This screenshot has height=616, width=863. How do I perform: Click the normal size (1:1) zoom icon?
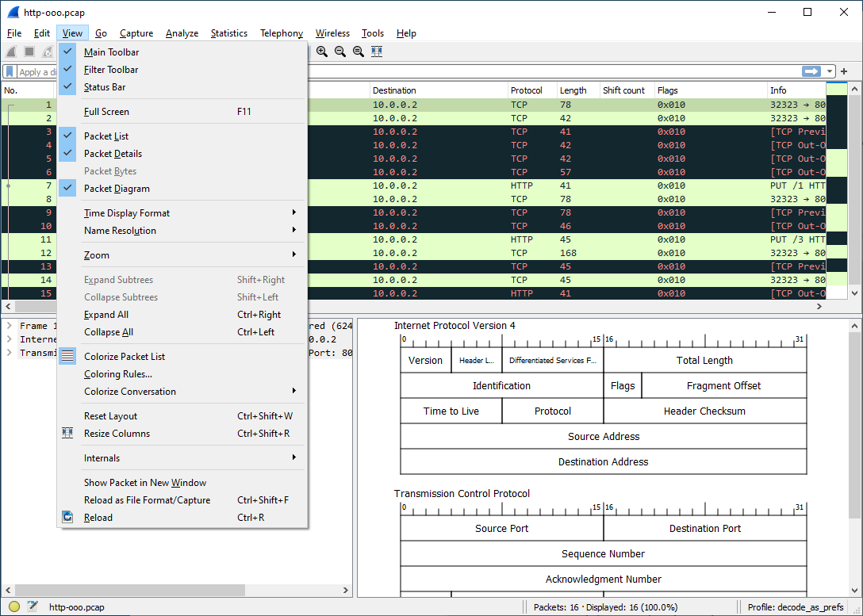(359, 52)
